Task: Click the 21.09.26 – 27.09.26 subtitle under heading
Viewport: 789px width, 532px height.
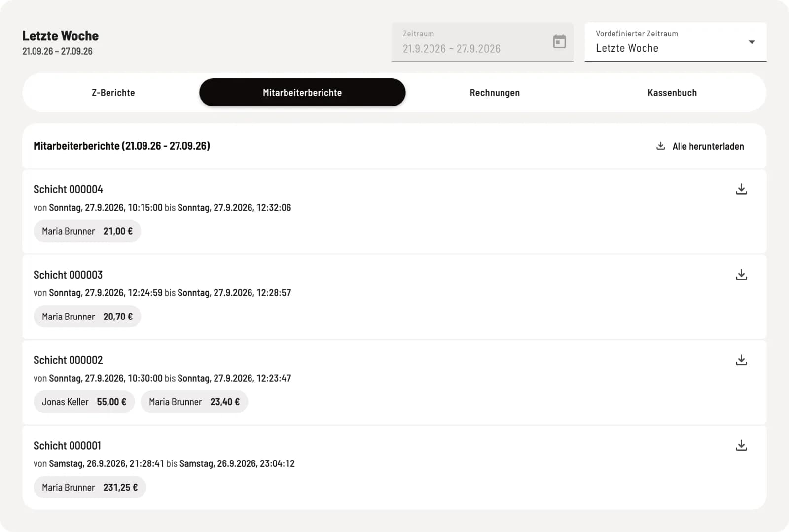Action: [x=57, y=51]
